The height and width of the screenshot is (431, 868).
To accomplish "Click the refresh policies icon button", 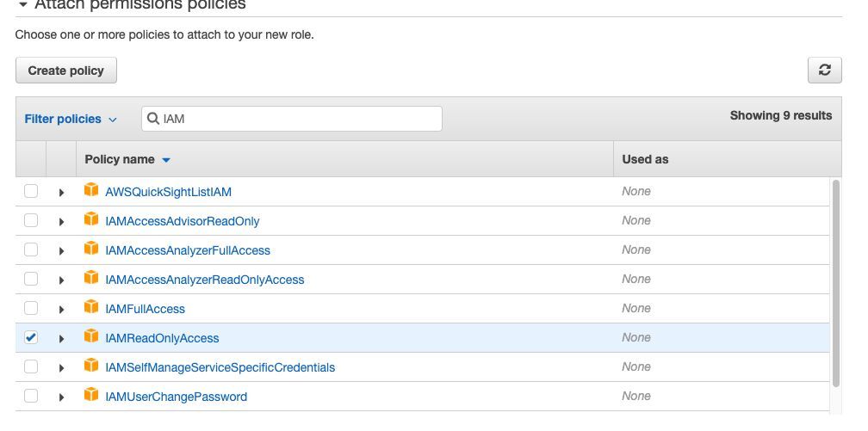I will click(x=824, y=71).
